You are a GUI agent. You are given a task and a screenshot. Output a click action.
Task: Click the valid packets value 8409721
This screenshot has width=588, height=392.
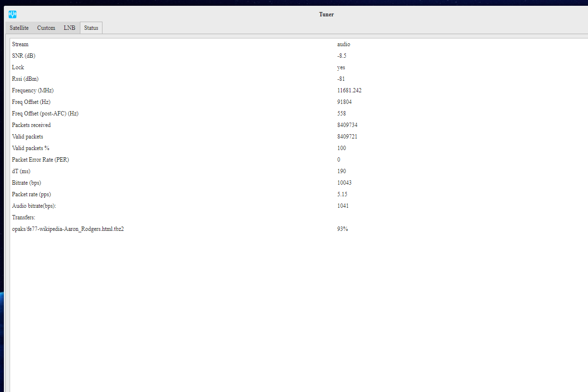click(x=347, y=137)
